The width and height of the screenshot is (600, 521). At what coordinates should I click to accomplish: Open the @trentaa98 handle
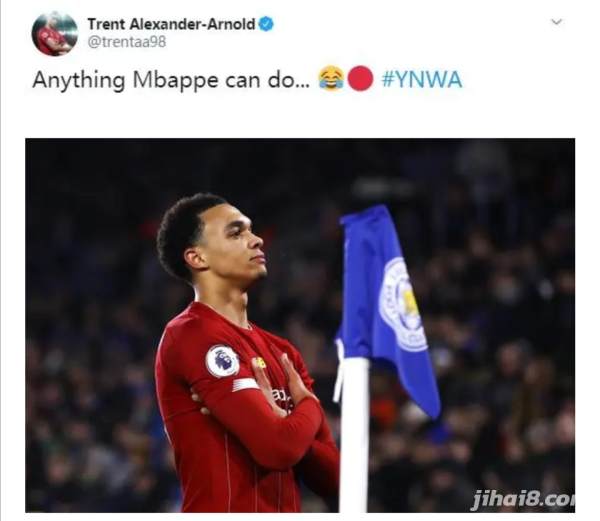click(x=127, y=41)
